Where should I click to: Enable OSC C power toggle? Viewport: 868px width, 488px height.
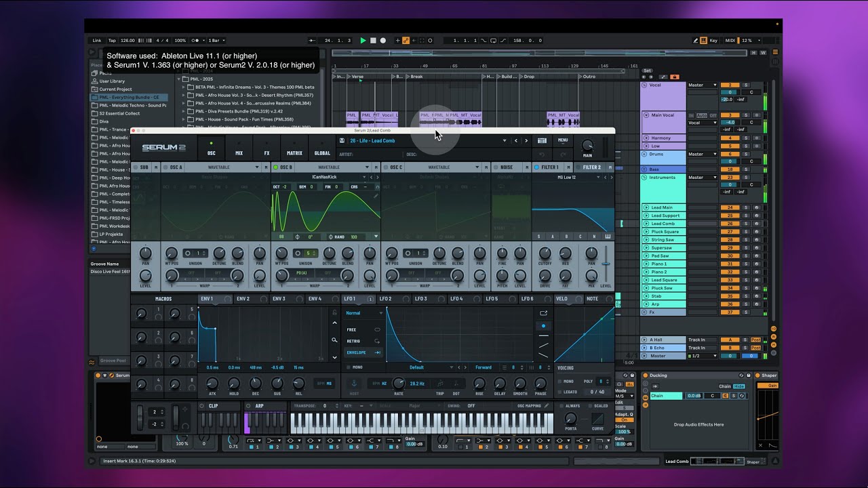tap(386, 167)
